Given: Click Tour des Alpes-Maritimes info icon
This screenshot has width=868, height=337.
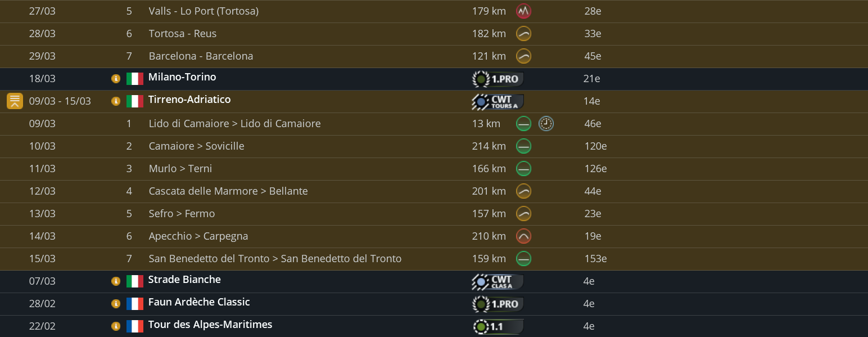Looking at the screenshot, I should coord(116,326).
